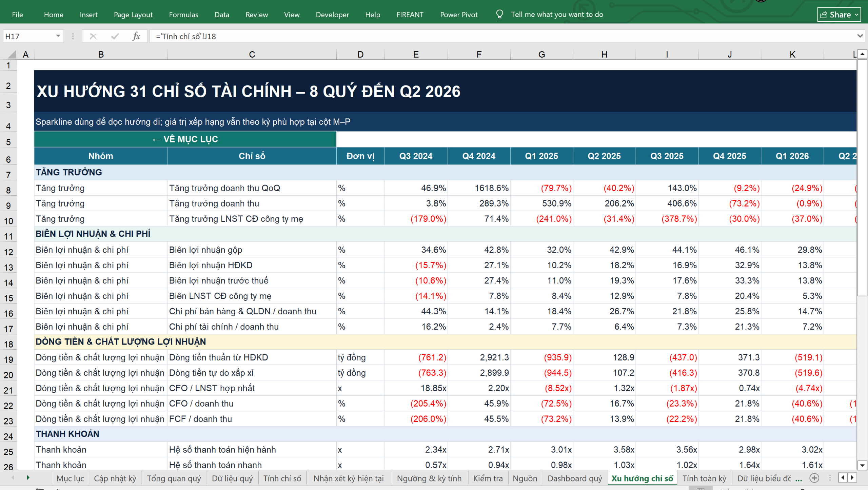Click the Cancel entry X icon
Viewport: 868px width, 490px height.
[x=93, y=36]
